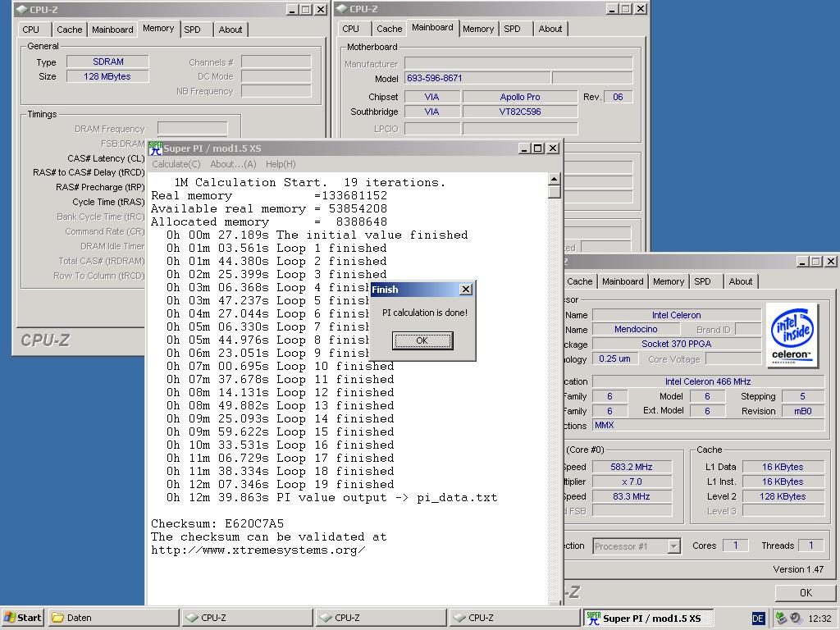The width and height of the screenshot is (840, 630).
Task: Select SPD tab in Memory CPU-Z window
Action: 192,30
